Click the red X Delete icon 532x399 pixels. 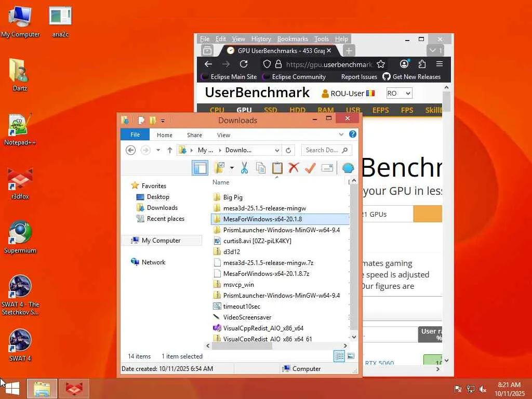click(x=294, y=168)
